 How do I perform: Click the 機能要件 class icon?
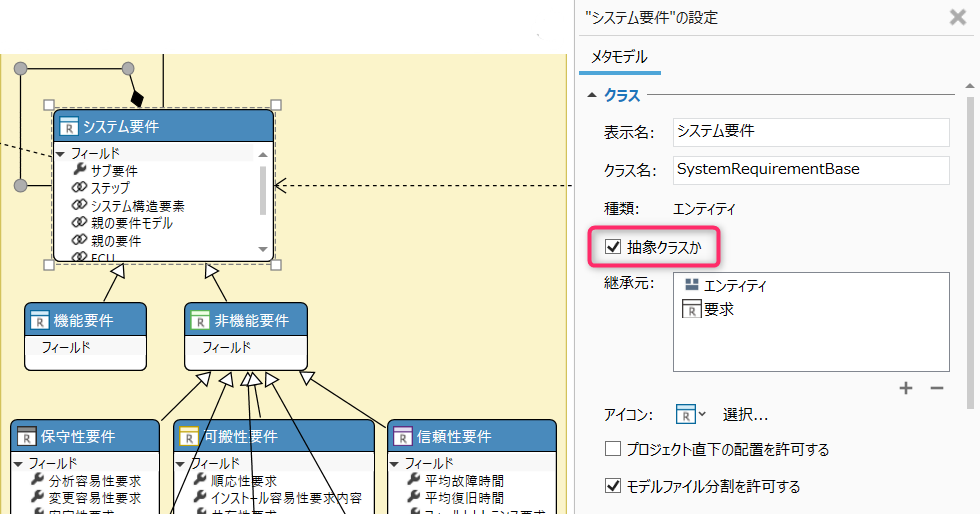point(39,321)
